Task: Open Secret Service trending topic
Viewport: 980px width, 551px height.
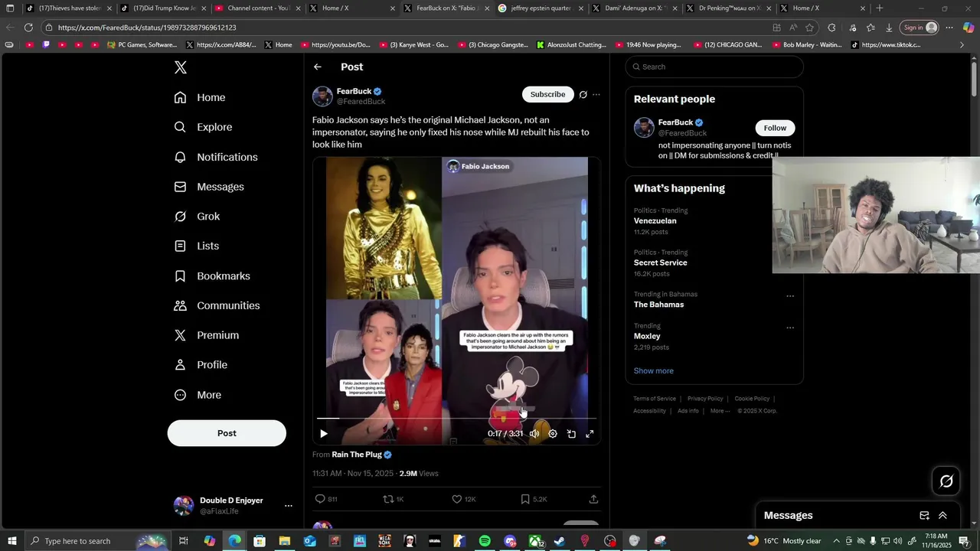Action: click(660, 262)
